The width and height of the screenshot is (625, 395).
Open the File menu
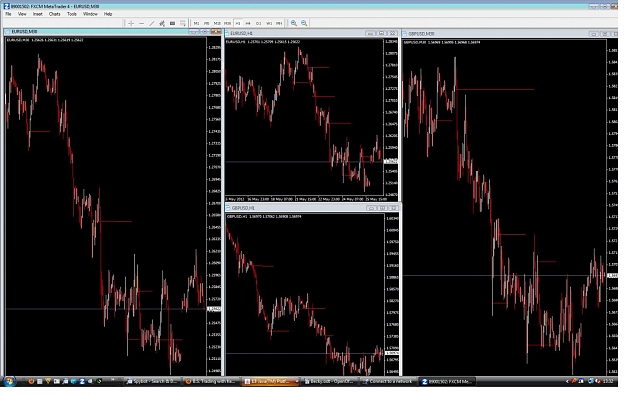[8, 14]
